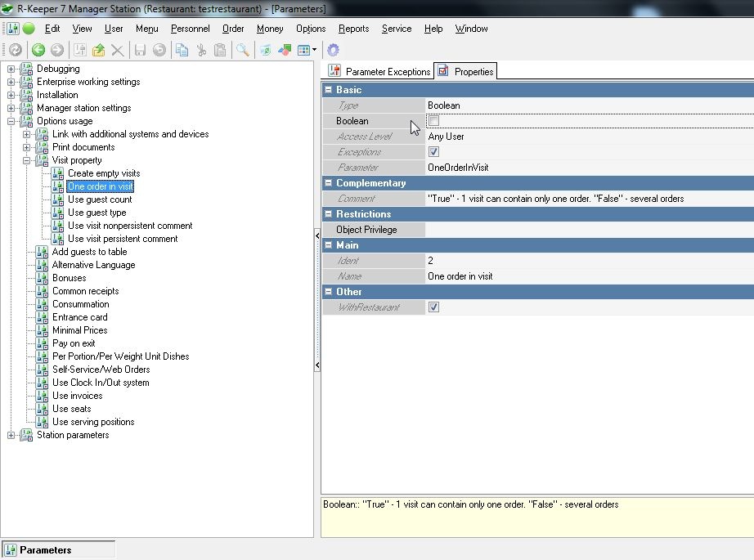Click the folder with up arrow icon
Screen dimensions: 754x560
(x=99, y=51)
